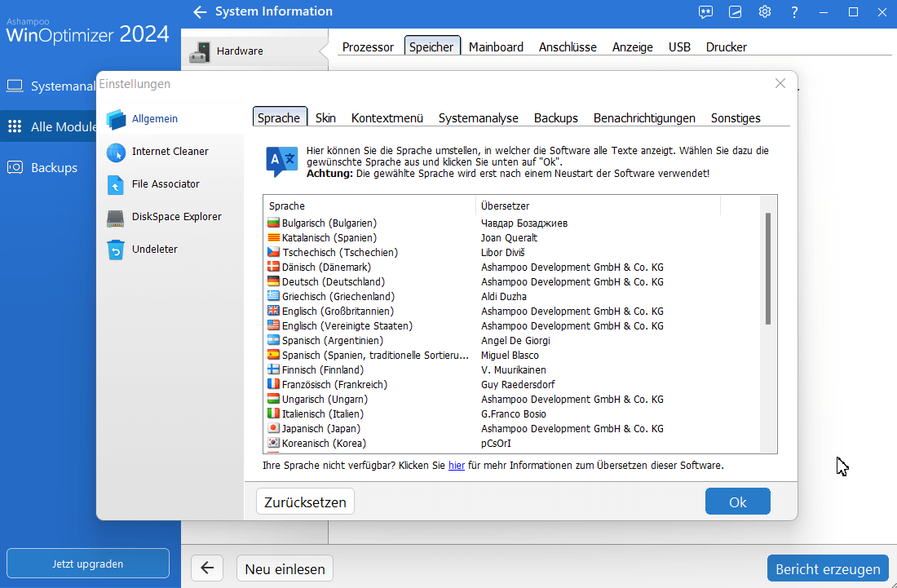Switch to the Mainboard tab
Image resolution: width=897 pixels, height=588 pixels.
click(x=496, y=47)
